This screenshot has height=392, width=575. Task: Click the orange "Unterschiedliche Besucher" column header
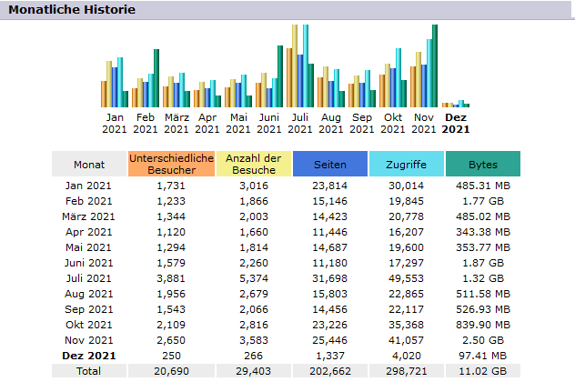click(171, 164)
